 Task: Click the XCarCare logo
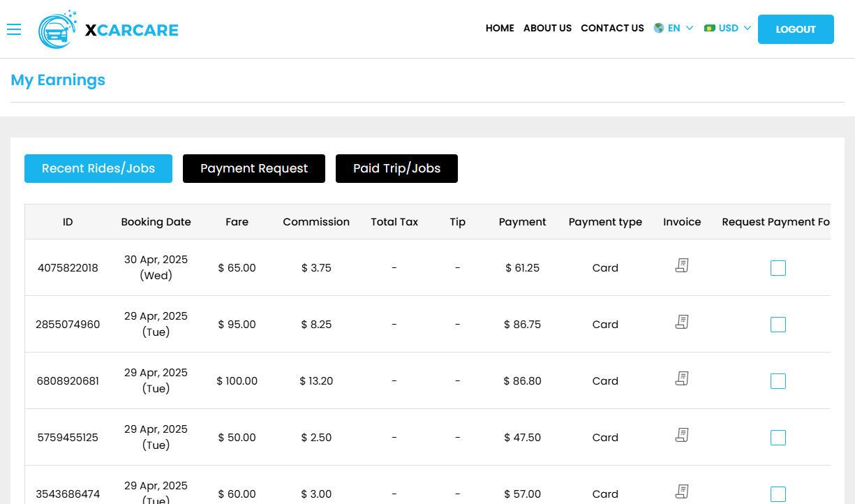coord(109,29)
